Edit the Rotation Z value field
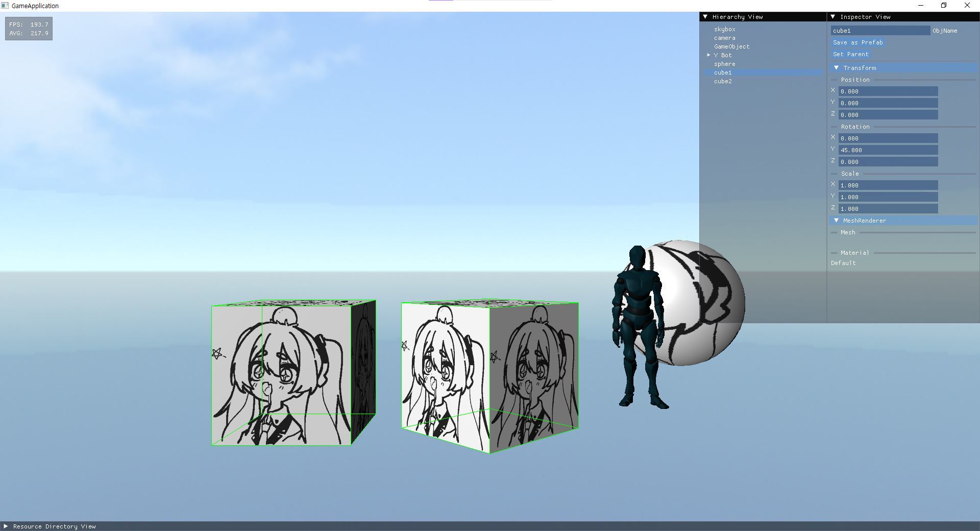The height and width of the screenshot is (531, 980). click(x=888, y=162)
